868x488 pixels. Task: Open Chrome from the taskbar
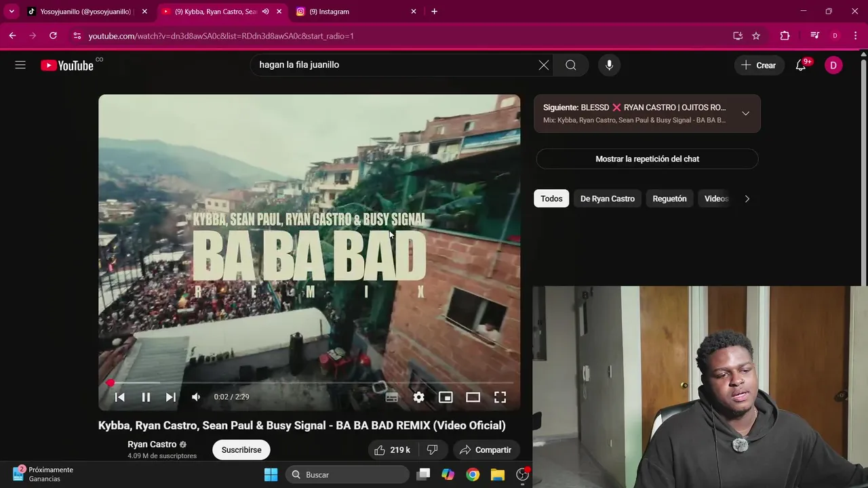(473, 474)
